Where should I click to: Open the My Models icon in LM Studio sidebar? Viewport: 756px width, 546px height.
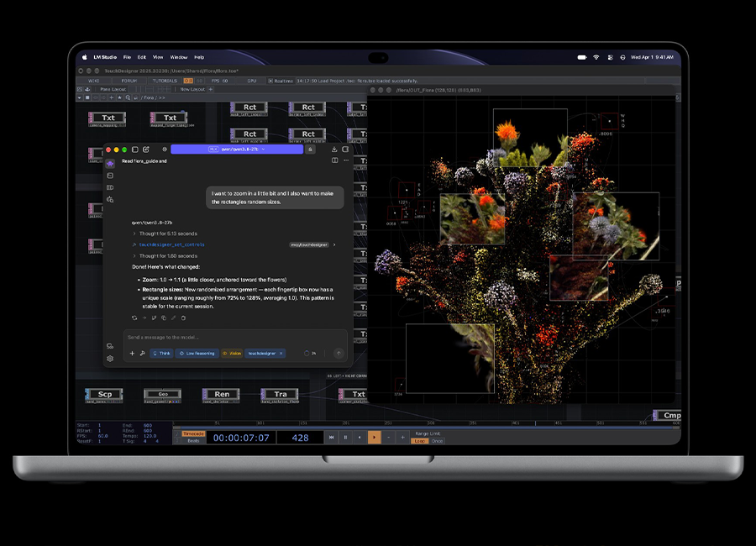click(110, 187)
